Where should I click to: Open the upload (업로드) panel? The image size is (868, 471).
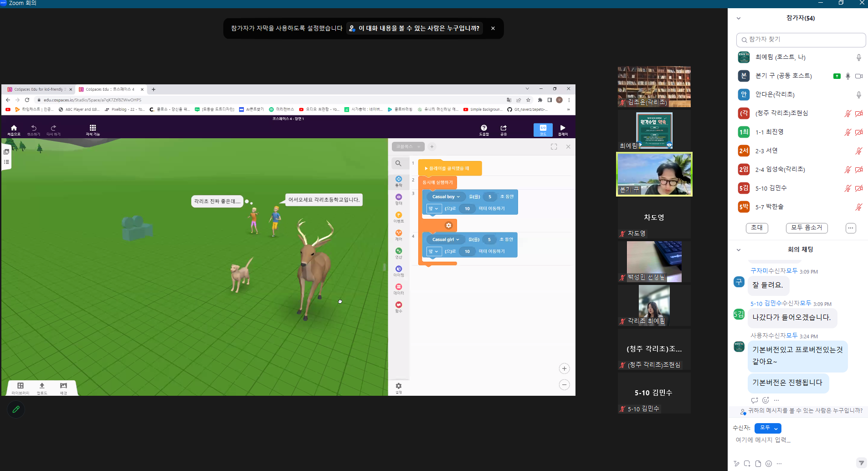(42, 388)
